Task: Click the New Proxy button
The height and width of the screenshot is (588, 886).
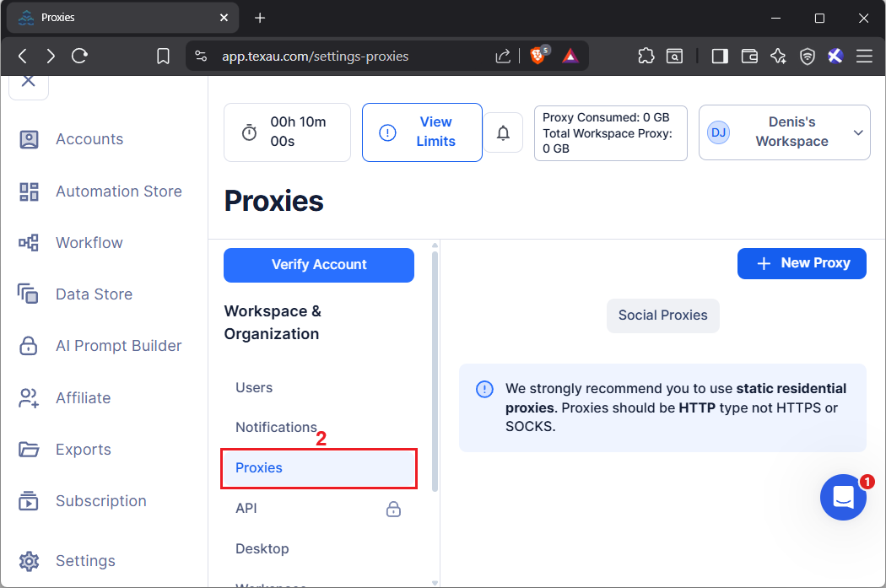Action: pos(802,263)
